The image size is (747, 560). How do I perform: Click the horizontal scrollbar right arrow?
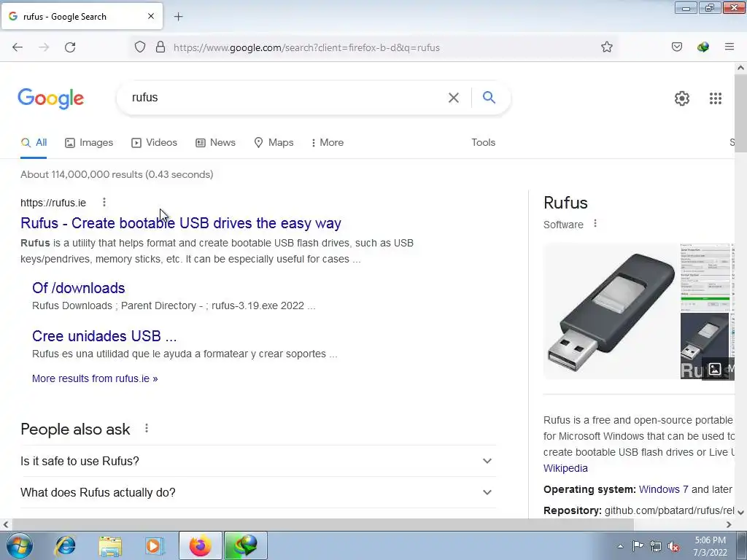pos(729,524)
